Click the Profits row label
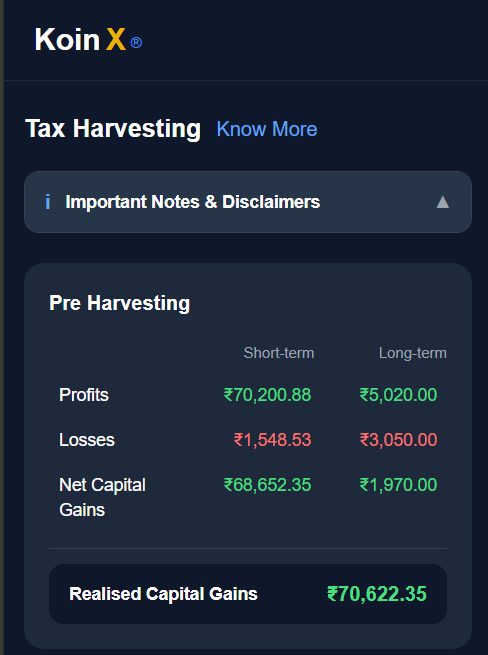The height and width of the screenshot is (655, 488). click(x=84, y=395)
